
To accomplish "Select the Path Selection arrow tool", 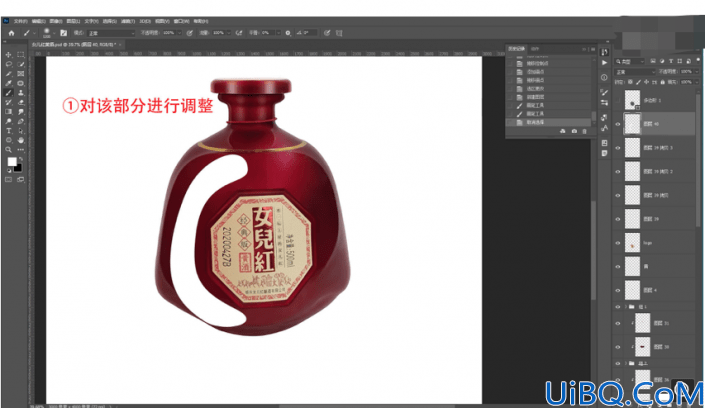I will [x=21, y=131].
